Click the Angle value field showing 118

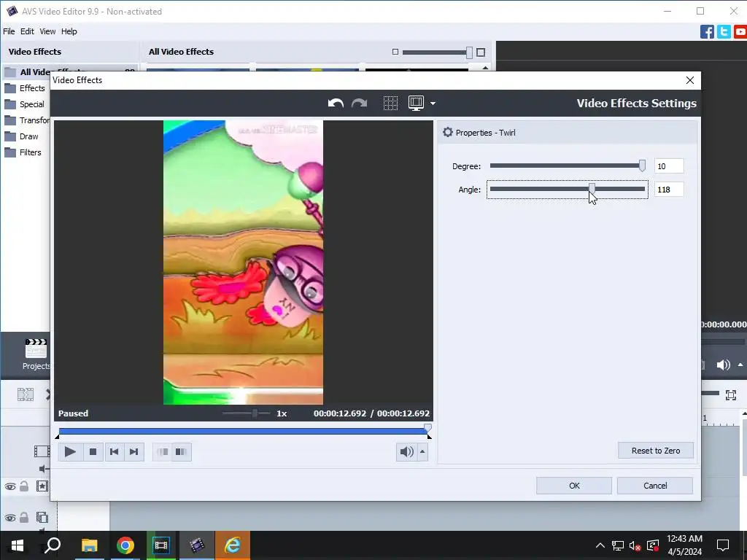(669, 190)
